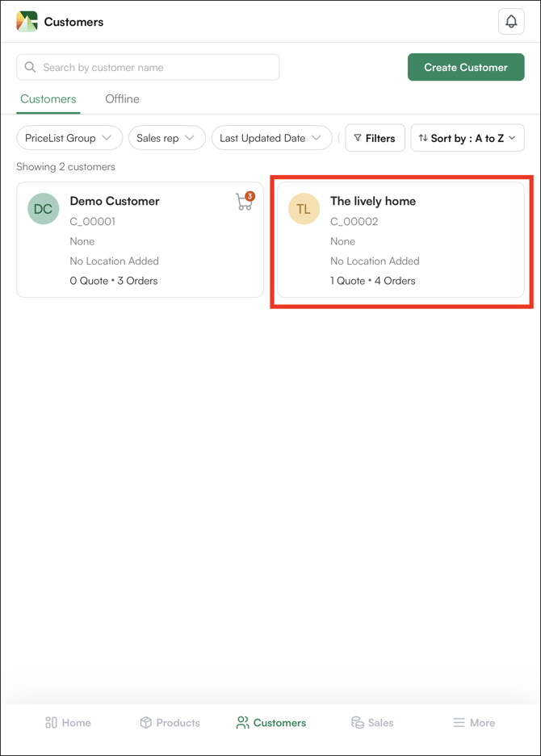This screenshot has width=541, height=756.
Task: Click the DC avatar for Demo Customer
Action: tap(43, 208)
